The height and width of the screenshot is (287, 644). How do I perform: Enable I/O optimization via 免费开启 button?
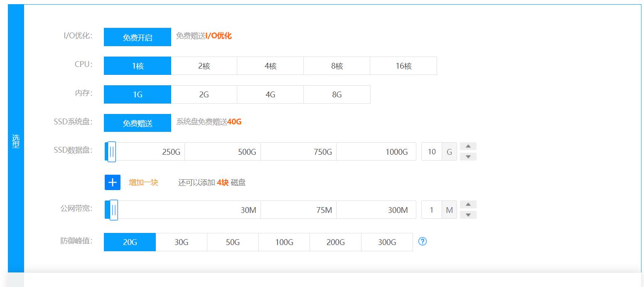pos(137,37)
